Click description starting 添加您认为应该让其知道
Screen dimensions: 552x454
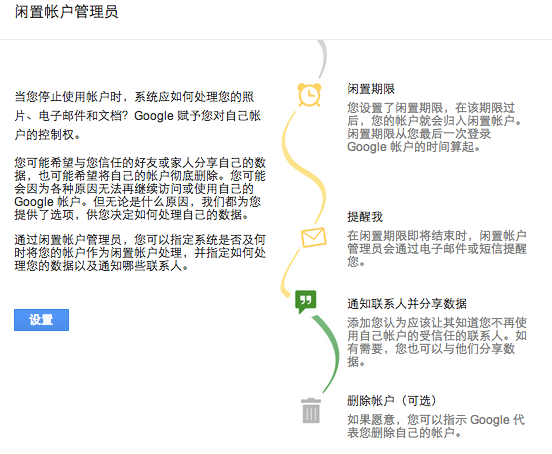(x=437, y=342)
